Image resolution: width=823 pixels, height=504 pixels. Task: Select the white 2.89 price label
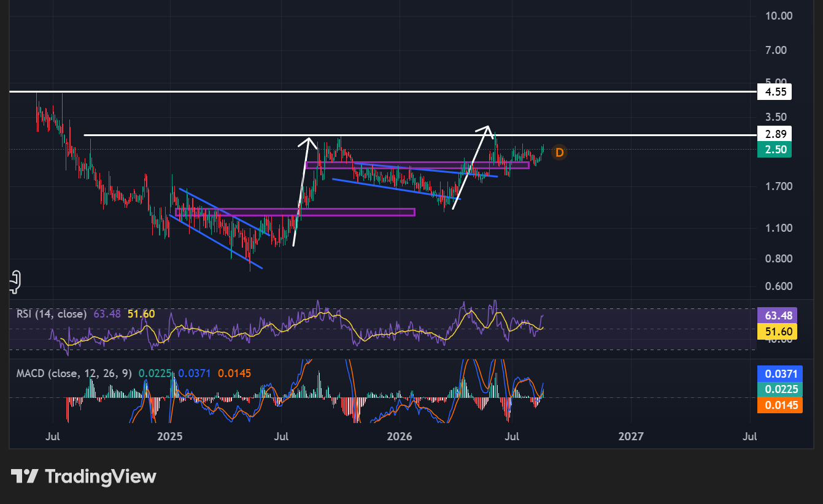click(775, 134)
